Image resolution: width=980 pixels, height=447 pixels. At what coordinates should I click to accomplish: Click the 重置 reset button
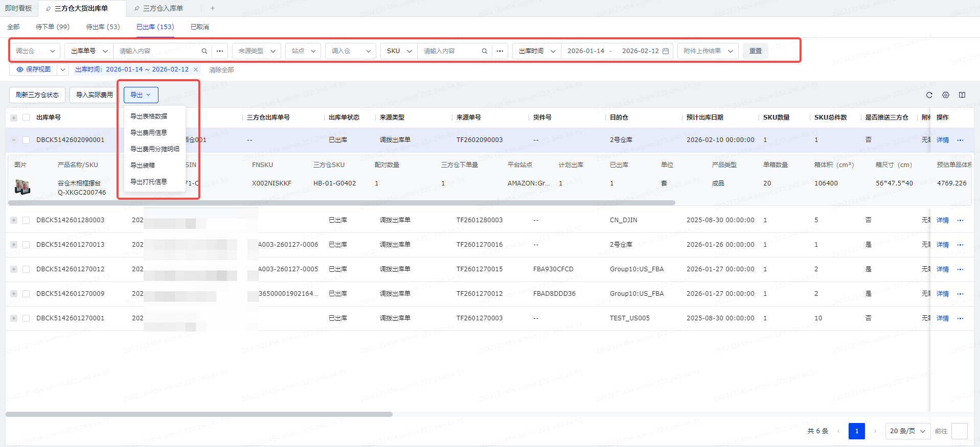[755, 51]
